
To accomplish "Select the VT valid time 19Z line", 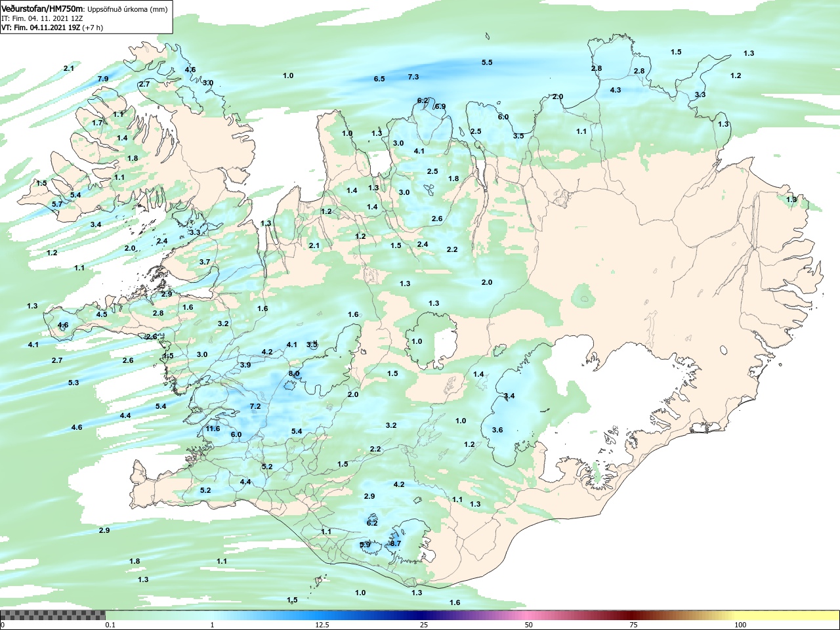I will 52,28.
